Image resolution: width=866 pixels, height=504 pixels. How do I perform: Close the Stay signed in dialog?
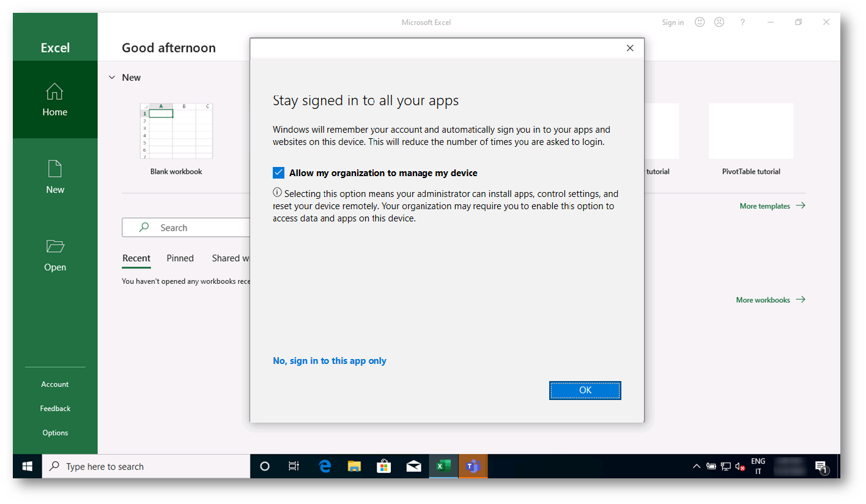tap(630, 48)
